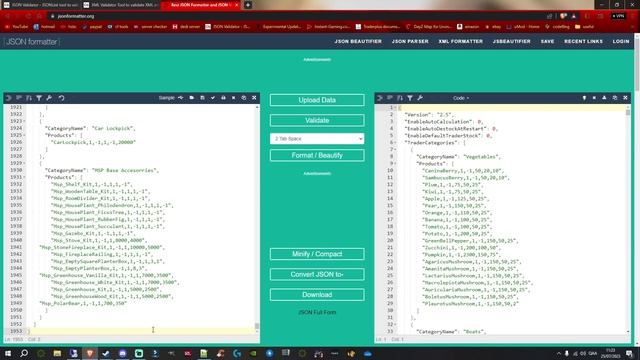Click compact icon in right editor toolbar
This screenshot has width=640, height=360.
pyautogui.click(x=390, y=98)
